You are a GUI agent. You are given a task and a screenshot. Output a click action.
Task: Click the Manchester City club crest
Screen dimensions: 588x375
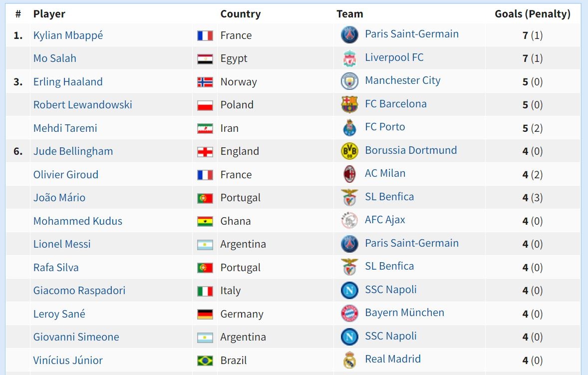349,81
